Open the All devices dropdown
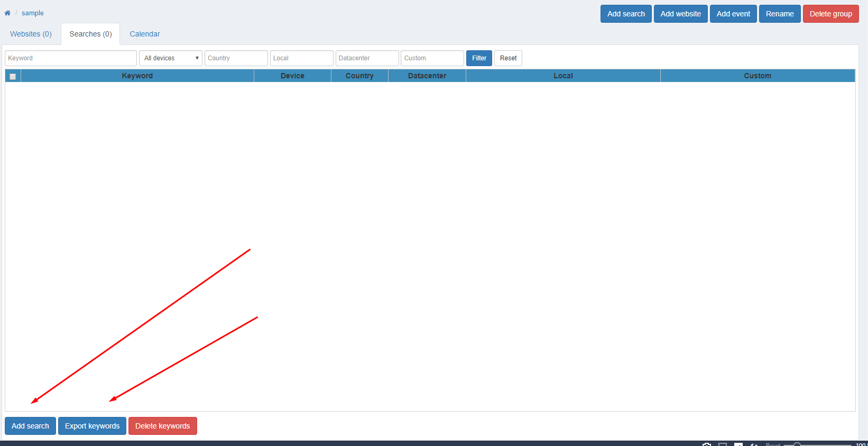Viewport: 868px width, 446px height. (170, 58)
